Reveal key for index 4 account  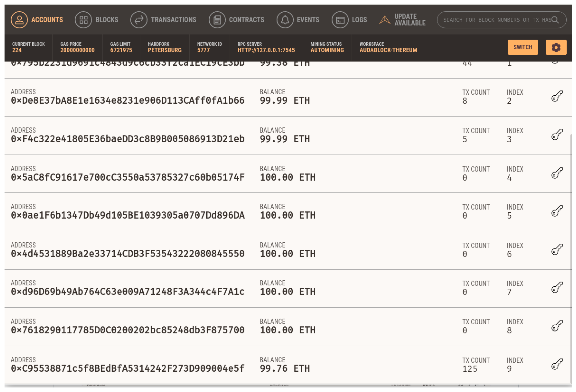[x=557, y=173]
